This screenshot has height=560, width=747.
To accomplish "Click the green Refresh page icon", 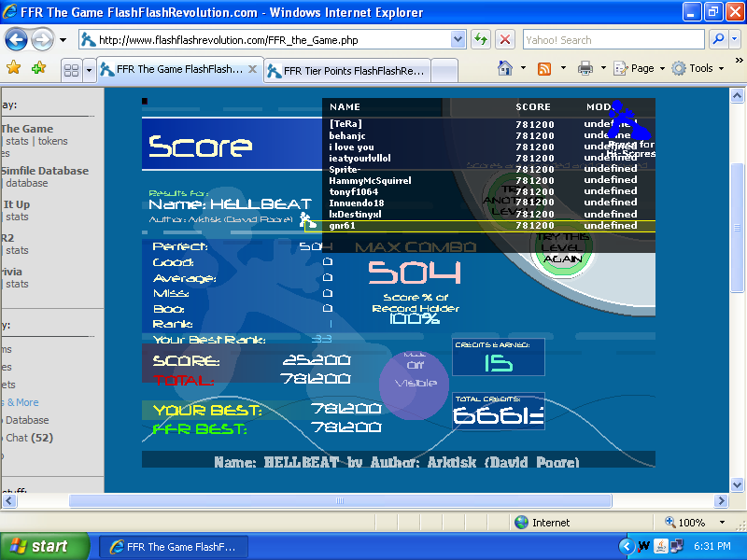I will (481, 40).
